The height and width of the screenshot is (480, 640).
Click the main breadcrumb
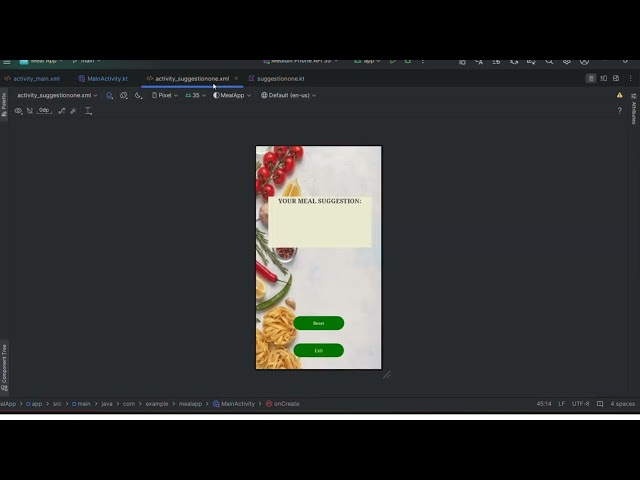(81, 404)
